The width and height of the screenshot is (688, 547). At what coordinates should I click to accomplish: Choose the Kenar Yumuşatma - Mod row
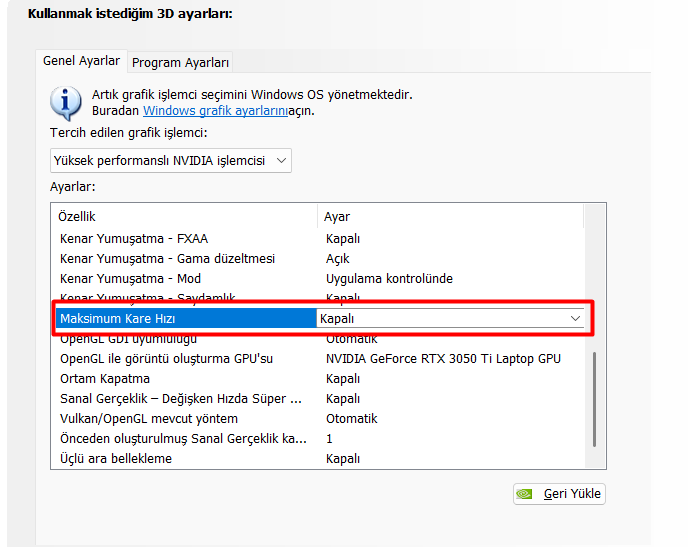(x=130, y=279)
